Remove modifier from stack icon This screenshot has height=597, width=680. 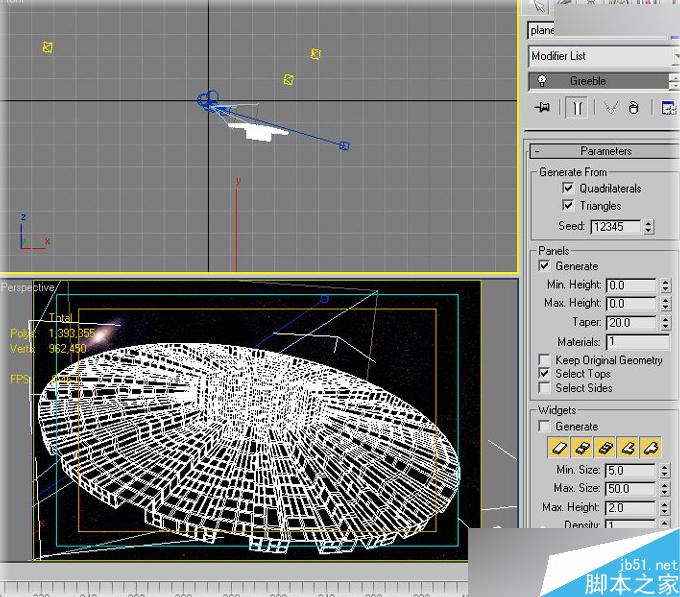(633, 108)
